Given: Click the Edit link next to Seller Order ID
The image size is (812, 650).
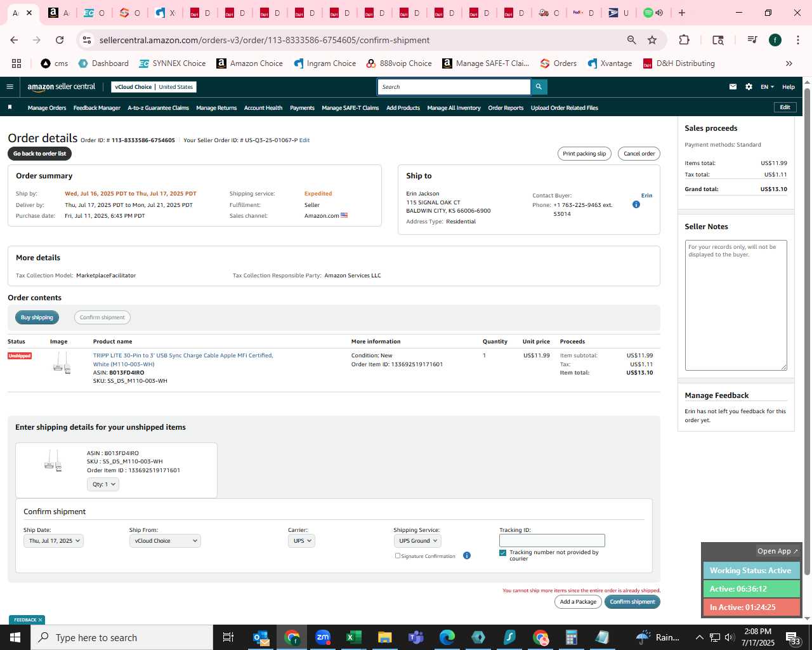Looking at the screenshot, I should click(304, 140).
